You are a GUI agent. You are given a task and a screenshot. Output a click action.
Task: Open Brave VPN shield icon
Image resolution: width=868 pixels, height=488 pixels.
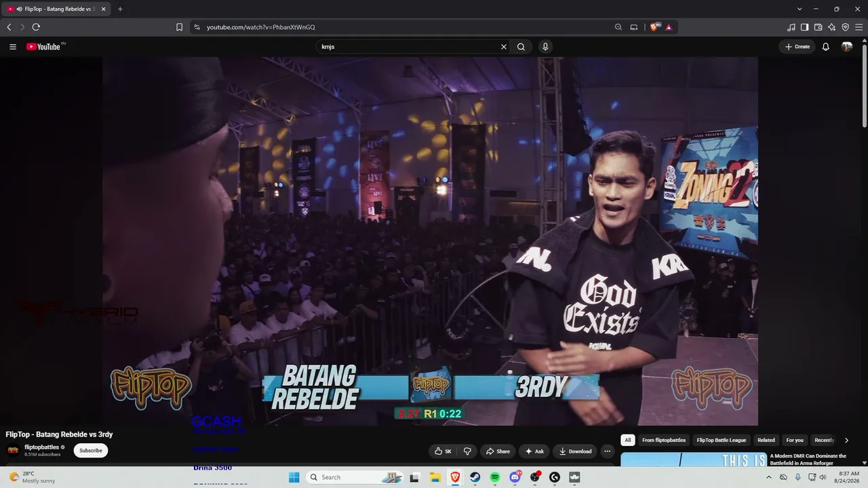[x=845, y=27]
